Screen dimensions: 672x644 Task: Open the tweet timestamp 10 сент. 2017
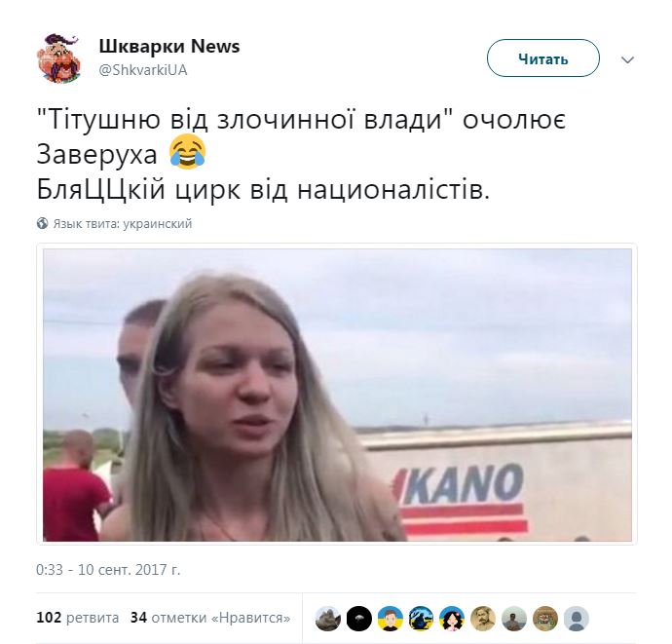point(108,569)
